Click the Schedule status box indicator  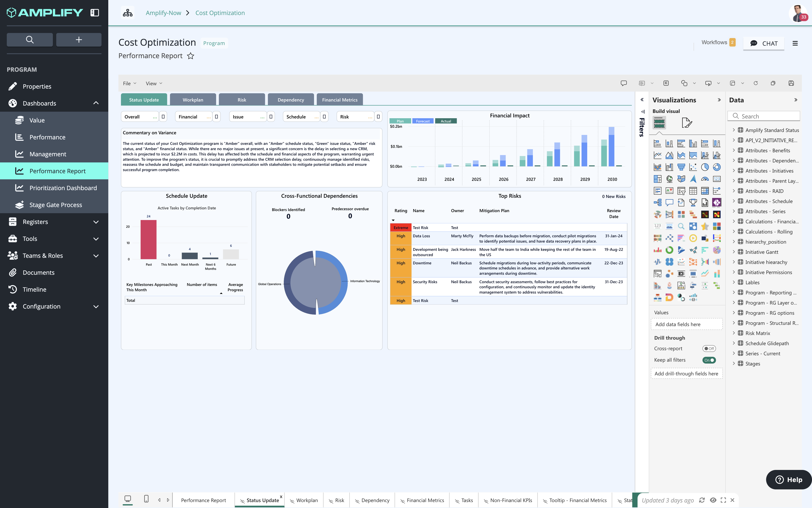(x=324, y=117)
